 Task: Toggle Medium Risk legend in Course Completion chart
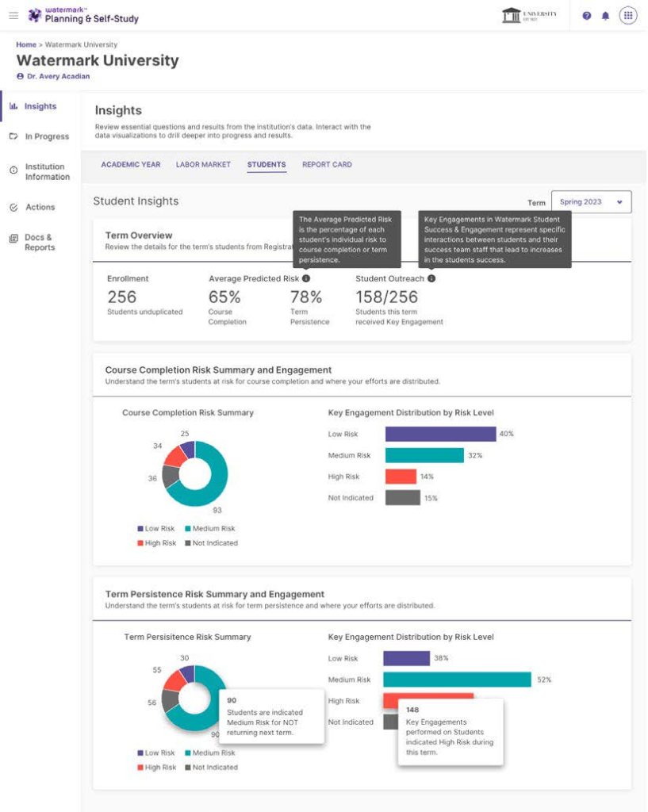pyautogui.click(x=209, y=529)
